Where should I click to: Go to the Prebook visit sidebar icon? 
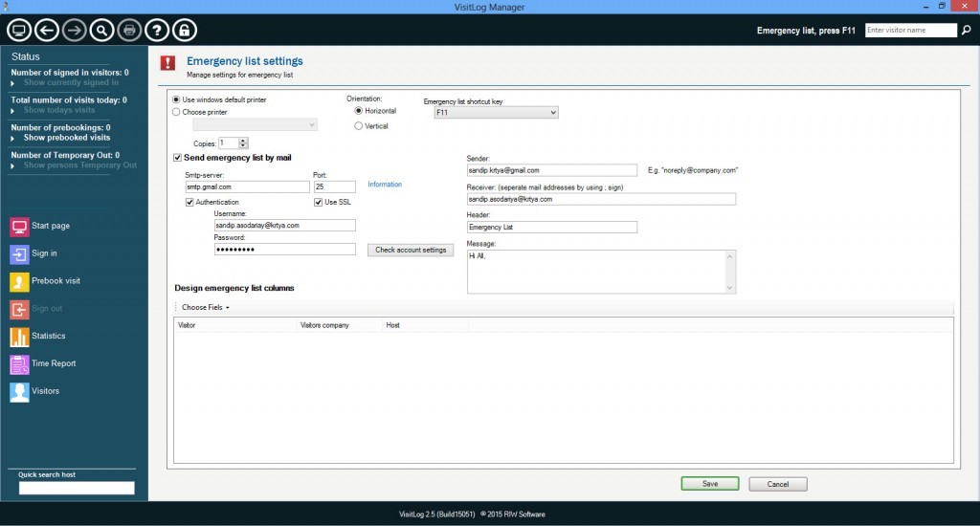tap(19, 281)
